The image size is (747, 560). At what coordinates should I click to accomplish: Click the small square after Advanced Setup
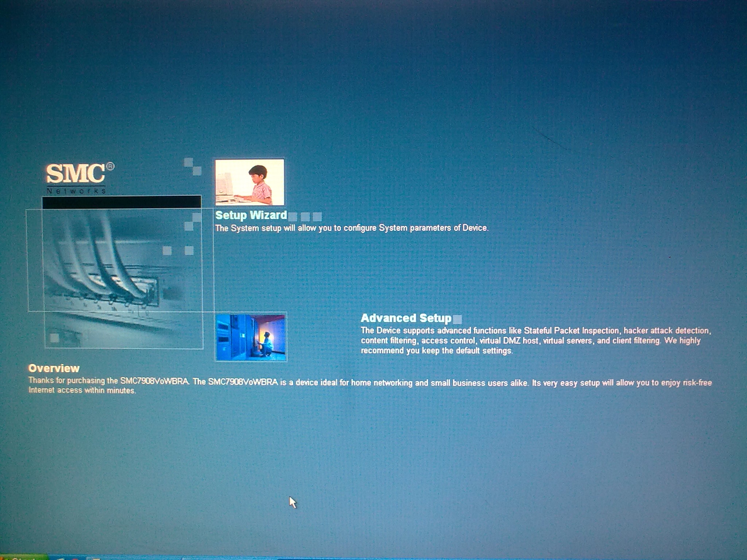[457, 319]
